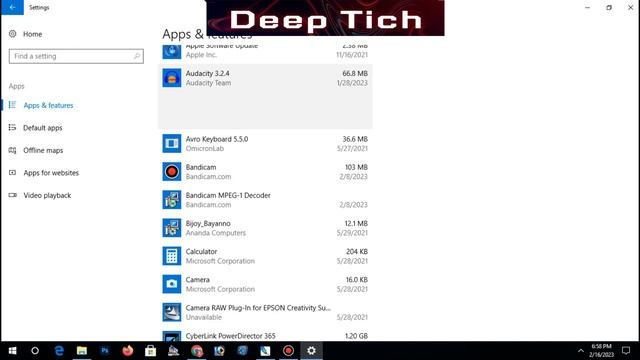Select Audacity 3.2.4 entry name
This screenshot has width=640, height=360.
tap(207, 73)
